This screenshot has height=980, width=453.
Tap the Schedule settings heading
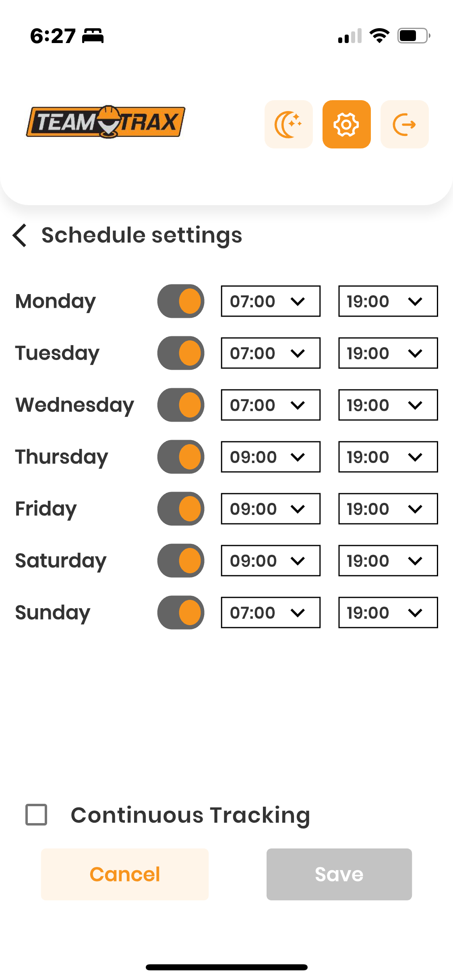(142, 235)
